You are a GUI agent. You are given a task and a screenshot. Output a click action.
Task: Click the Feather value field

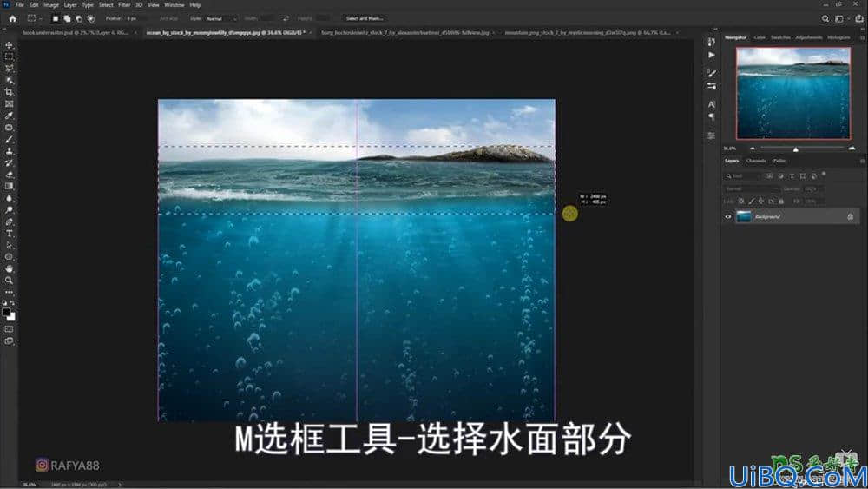(x=136, y=18)
